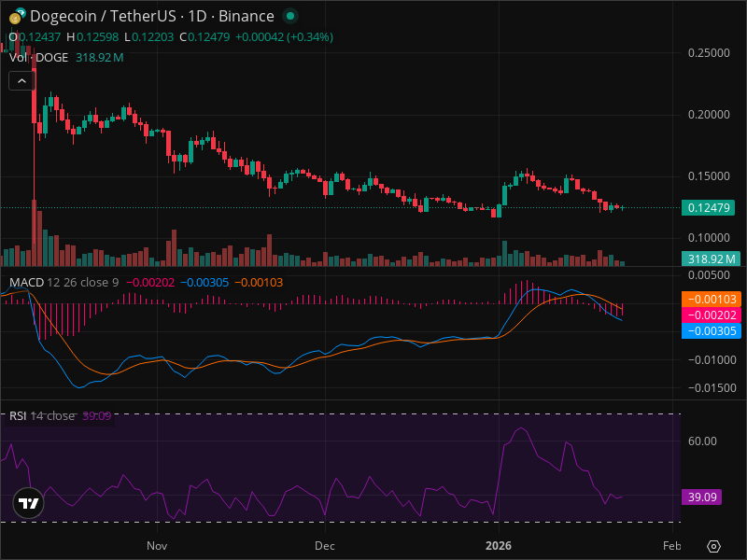Select the RSI 14 close legend
This screenshot has width=747, height=560.
point(42,415)
